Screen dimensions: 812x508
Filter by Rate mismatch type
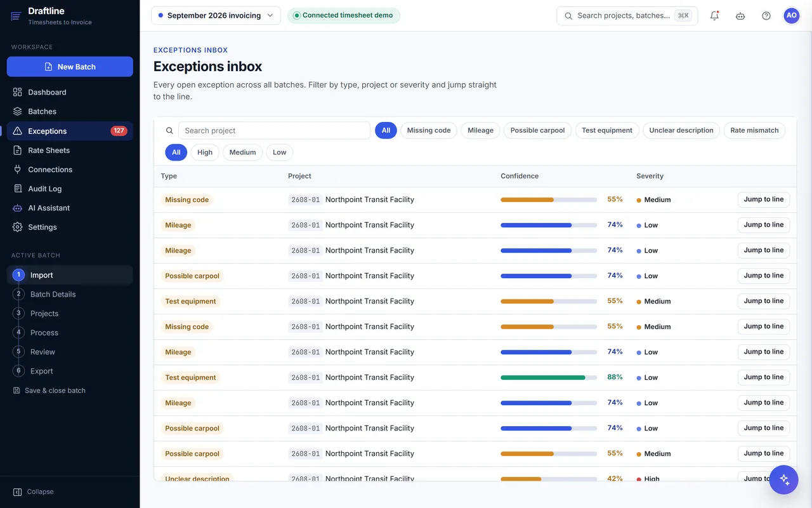(x=754, y=130)
